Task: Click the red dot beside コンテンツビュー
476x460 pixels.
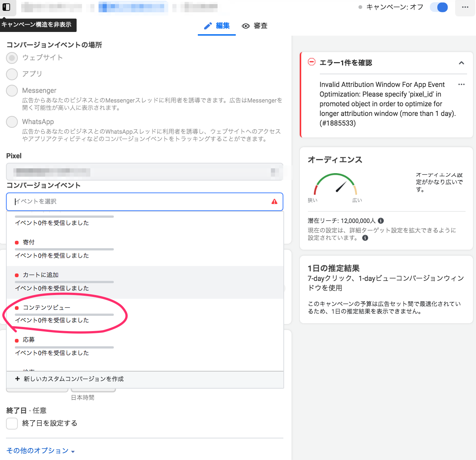Action: pyautogui.click(x=17, y=308)
